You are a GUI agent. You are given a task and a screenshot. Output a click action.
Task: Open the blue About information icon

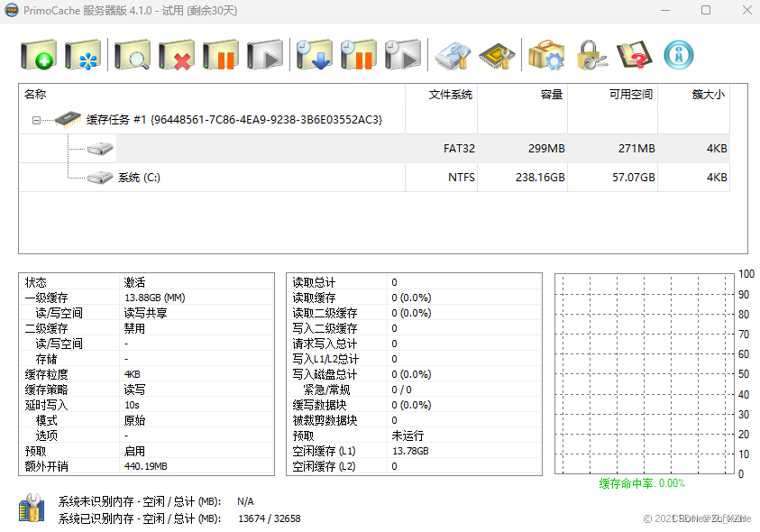point(679,55)
